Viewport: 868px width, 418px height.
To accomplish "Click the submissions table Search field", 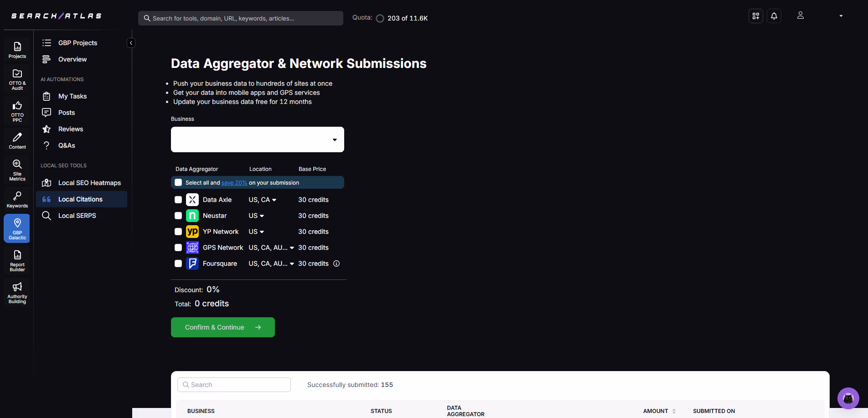I will tap(234, 385).
